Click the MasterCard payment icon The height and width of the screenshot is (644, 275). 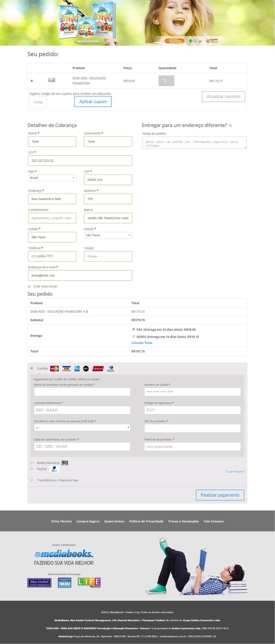(x=54, y=369)
